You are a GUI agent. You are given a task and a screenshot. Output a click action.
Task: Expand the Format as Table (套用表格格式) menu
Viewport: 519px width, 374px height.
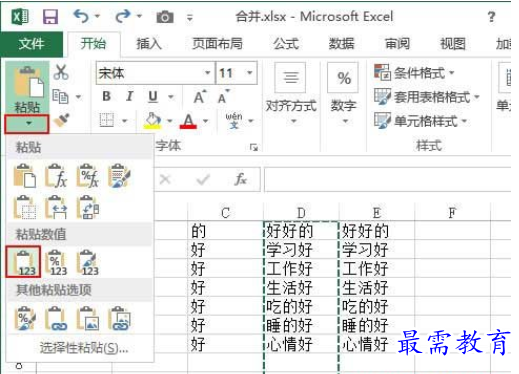tap(427, 97)
